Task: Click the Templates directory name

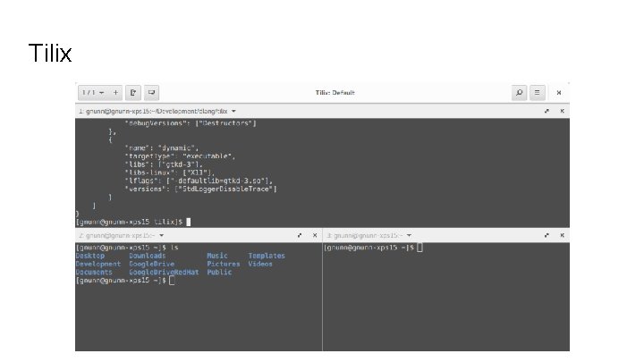Action: [267, 256]
